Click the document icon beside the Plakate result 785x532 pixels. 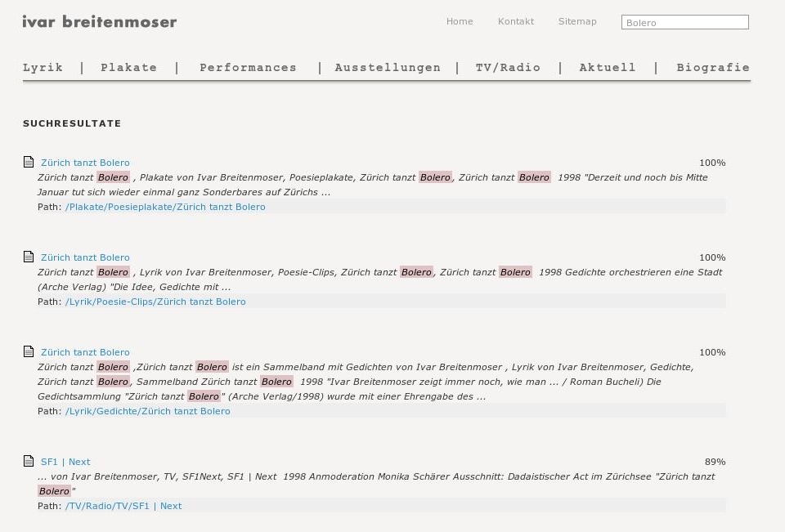point(29,162)
